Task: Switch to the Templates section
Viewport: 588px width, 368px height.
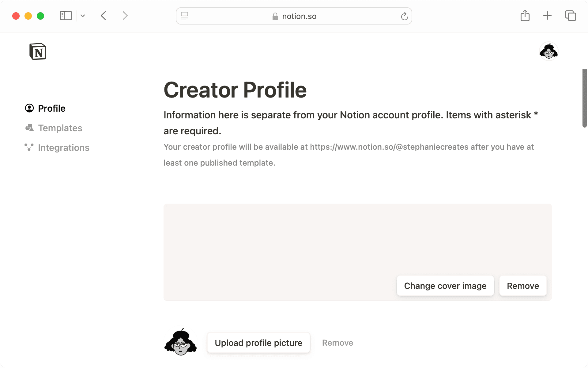Action: point(60,128)
